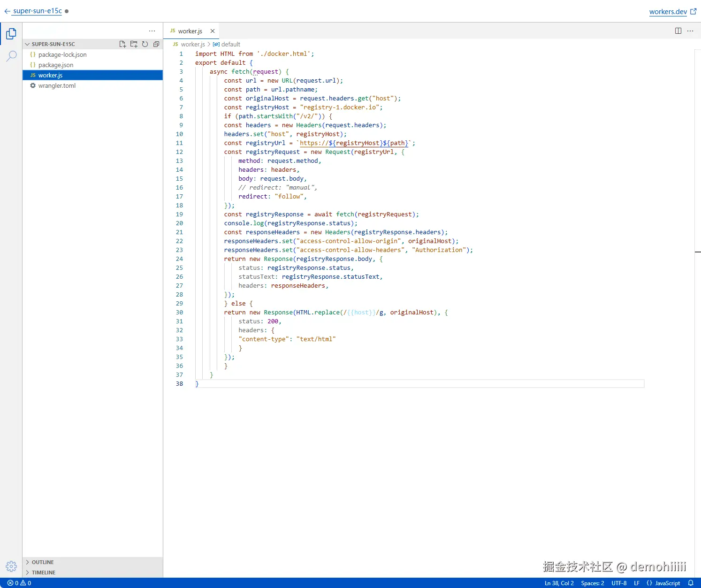701x588 pixels.
Task: Open the workers.dev link
Action: (x=668, y=11)
